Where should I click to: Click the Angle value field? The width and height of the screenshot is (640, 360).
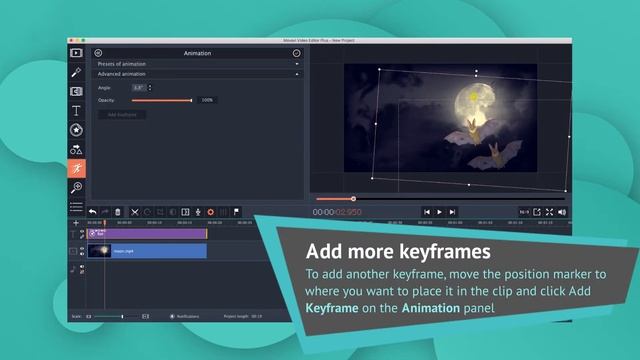[139, 88]
